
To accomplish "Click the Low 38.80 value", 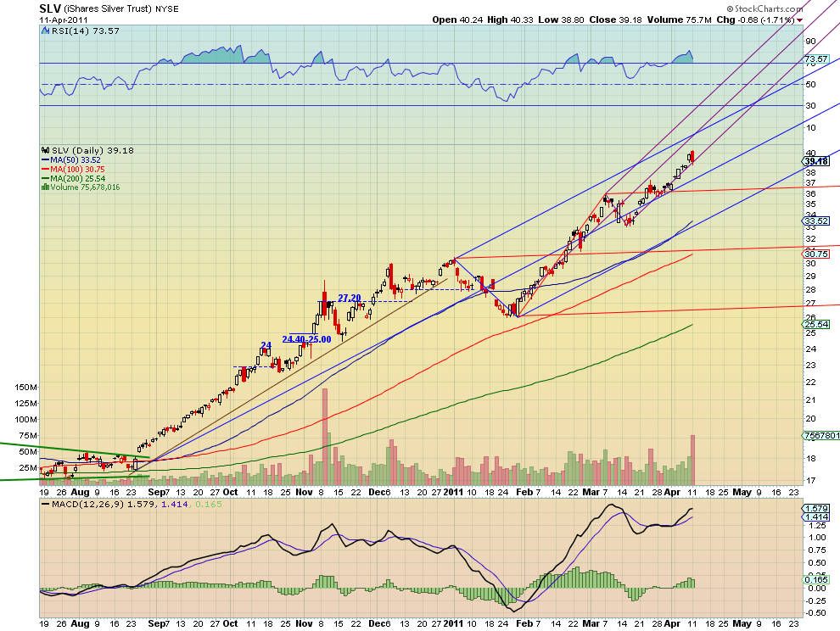I will (561, 20).
